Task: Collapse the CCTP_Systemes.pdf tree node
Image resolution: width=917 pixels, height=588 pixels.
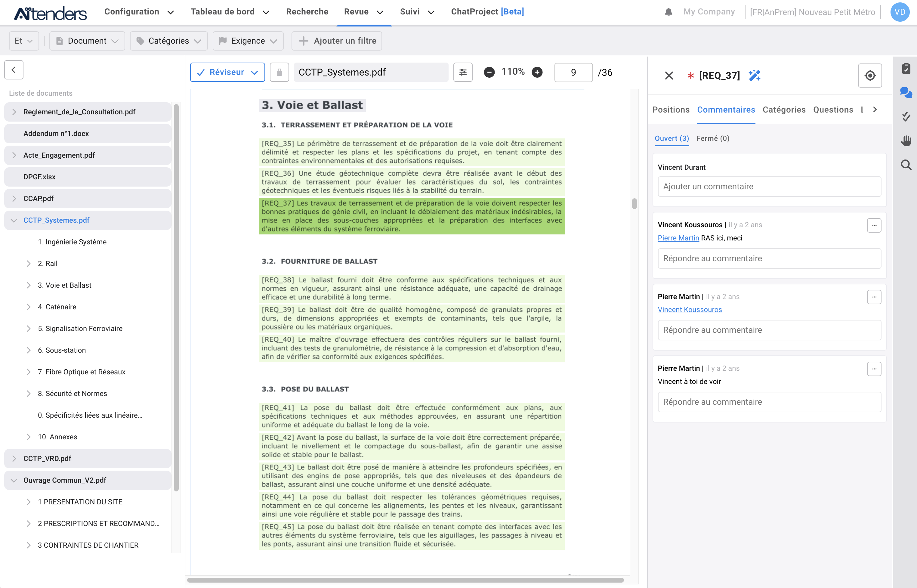Action: pos(14,220)
